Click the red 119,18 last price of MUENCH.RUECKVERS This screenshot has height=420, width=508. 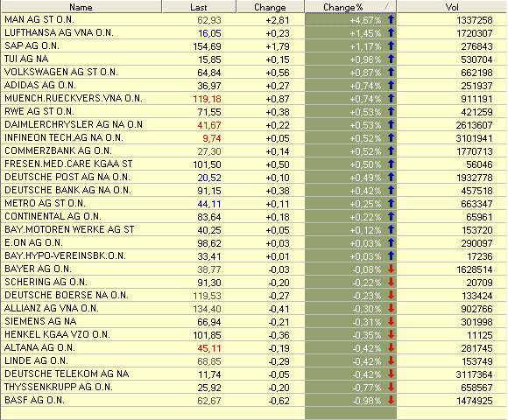(207, 99)
